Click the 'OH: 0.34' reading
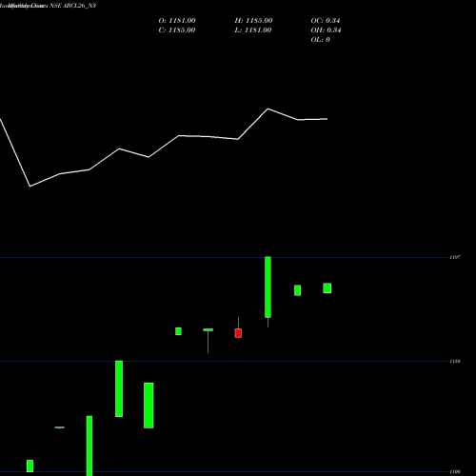The image size is (476, 476). (326, 30)
